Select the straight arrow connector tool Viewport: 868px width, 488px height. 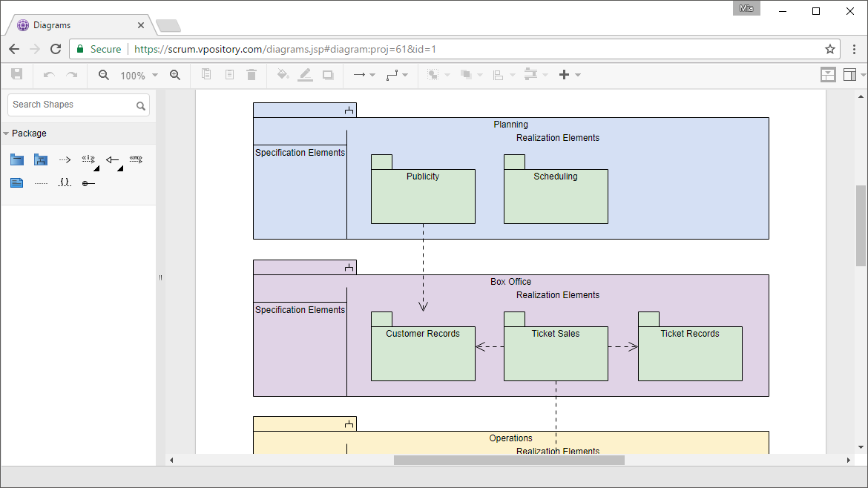coord(359,75)
